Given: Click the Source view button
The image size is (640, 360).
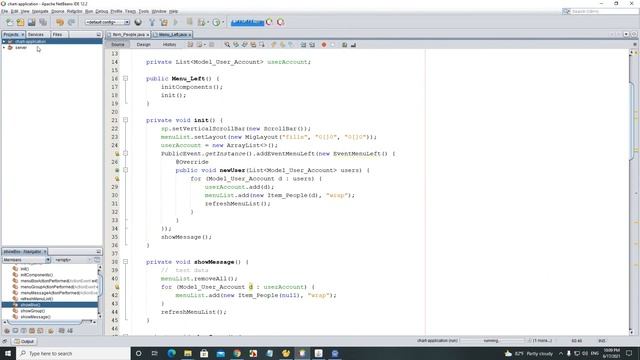Looking at the screenshot, I should tap(118, 44).
